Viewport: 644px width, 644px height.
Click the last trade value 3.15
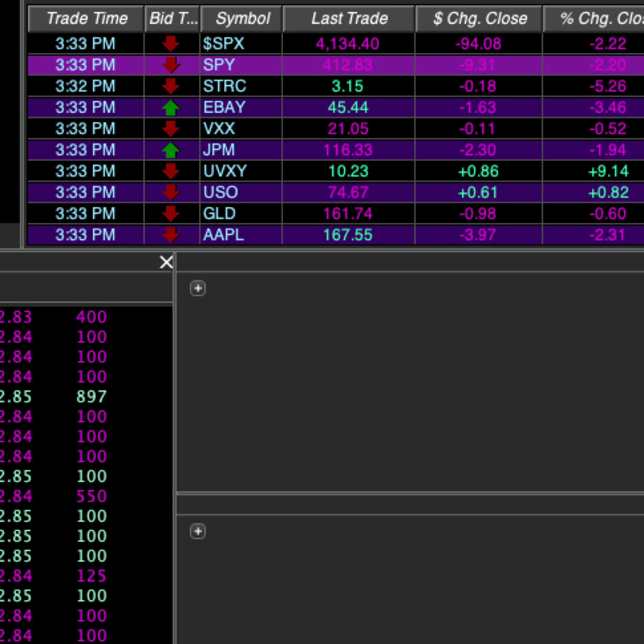[347, 86]
